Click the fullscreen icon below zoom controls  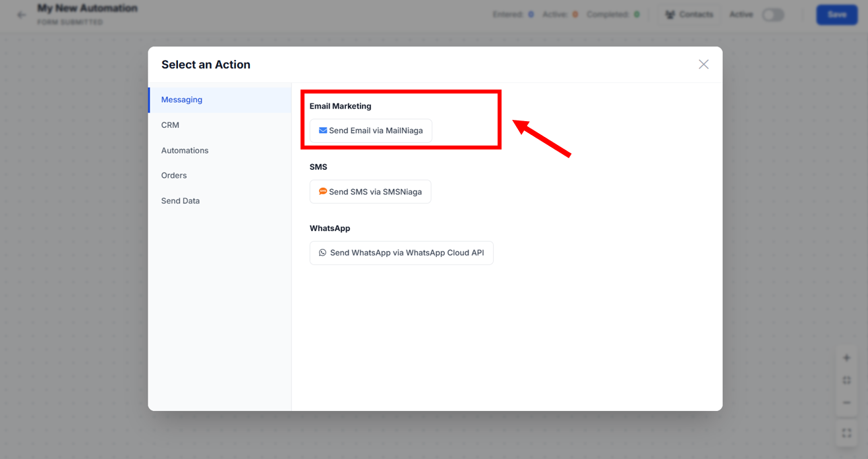tap(847, 433)
